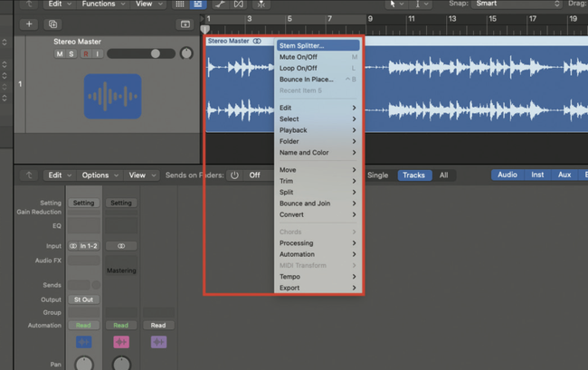The image size is (588, 370).
Task: Toggle the Sends on Faders power button
Action: (233, 176)
